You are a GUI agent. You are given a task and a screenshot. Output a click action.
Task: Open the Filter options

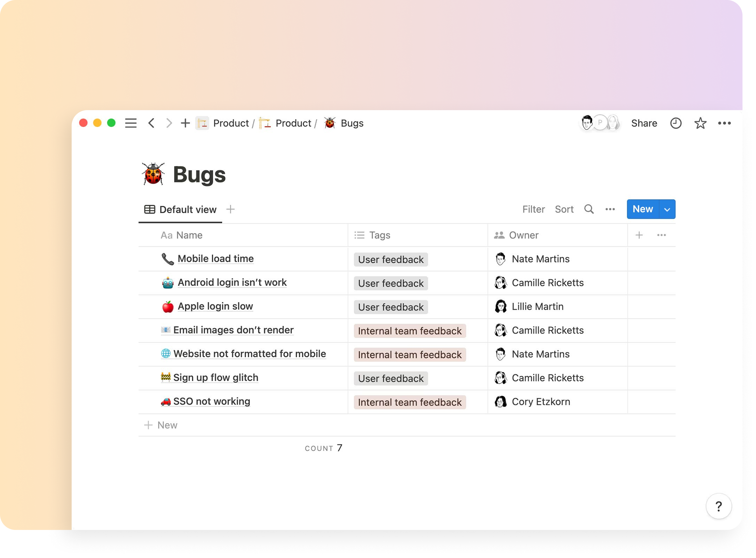(x=534, y=209)
